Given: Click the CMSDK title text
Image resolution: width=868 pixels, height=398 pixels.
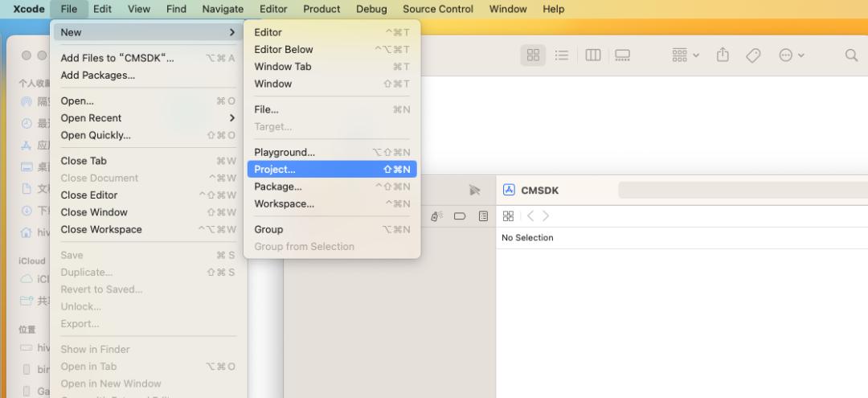Looking at the screenshot, I should [540, 191].
